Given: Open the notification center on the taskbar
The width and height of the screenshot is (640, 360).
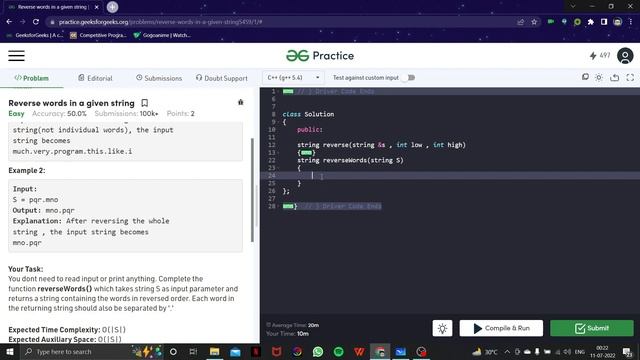Looking at the screenshot, I should tap(627, 351).
